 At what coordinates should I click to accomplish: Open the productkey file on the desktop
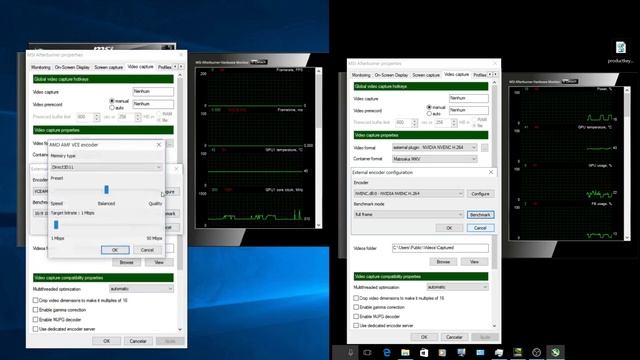click(x=620, y=52)
